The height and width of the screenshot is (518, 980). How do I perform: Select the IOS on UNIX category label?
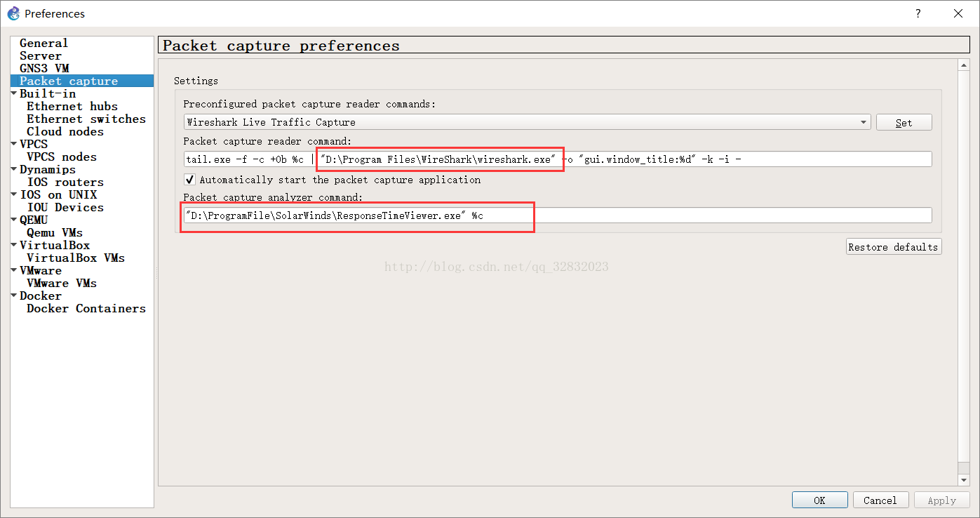click(58, 195)
